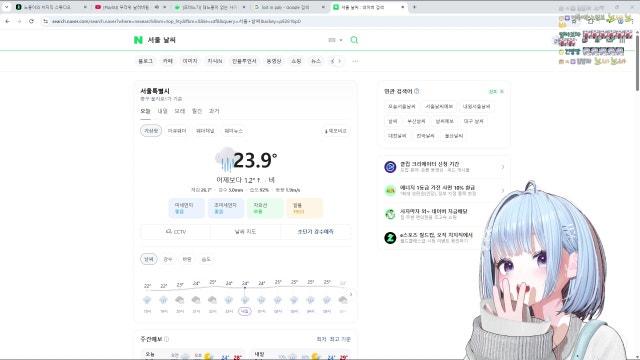Choose the 웨더뉴스 weather source chip
The image size is (640, 360).
click(233, 131)
